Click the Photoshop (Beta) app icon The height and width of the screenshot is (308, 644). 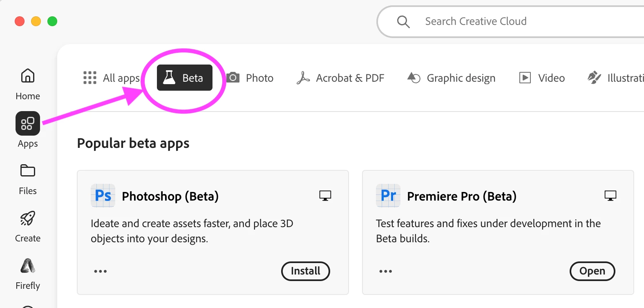[103, 196]
